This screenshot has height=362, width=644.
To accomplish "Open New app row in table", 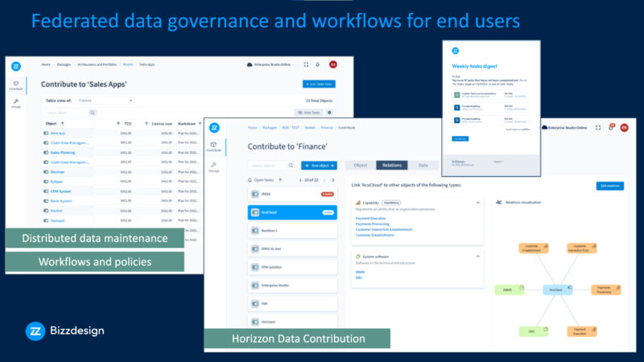I will pyautogui.click(x=58, y=134).
